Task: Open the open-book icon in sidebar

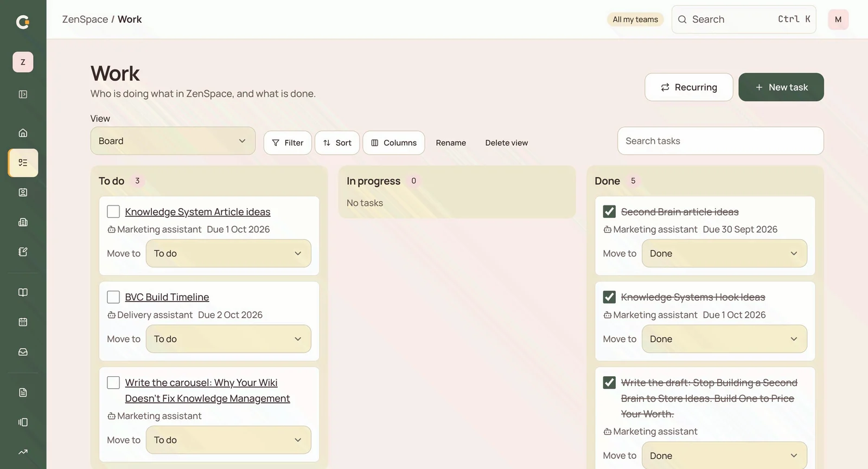Action: 23,292
